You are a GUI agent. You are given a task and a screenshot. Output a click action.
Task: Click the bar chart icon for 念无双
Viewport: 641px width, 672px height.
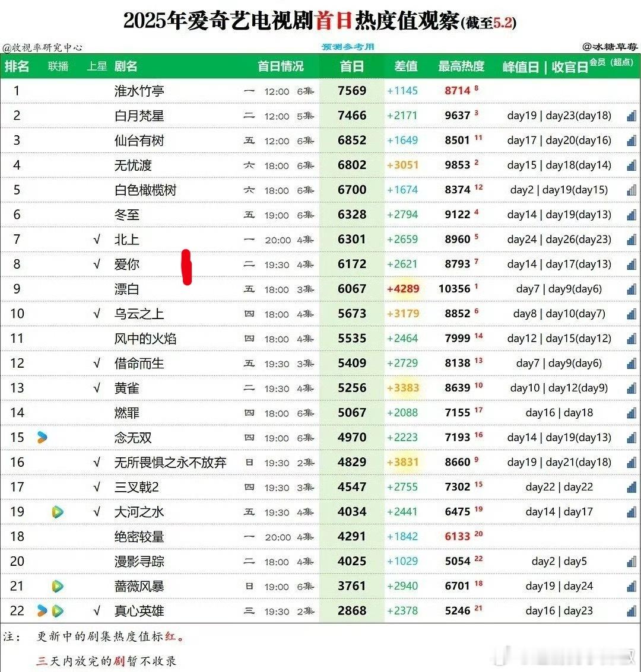(631, 438)
